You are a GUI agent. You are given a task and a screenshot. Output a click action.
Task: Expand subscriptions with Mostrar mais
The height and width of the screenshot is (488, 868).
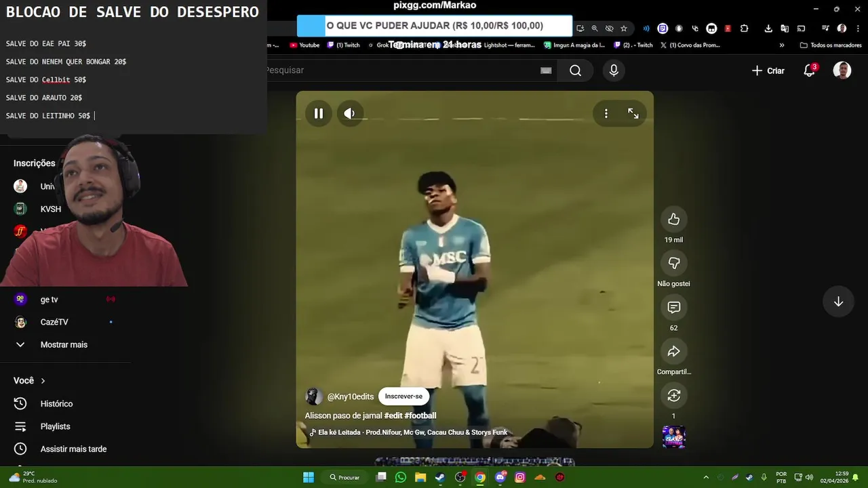tap(64, 344)
